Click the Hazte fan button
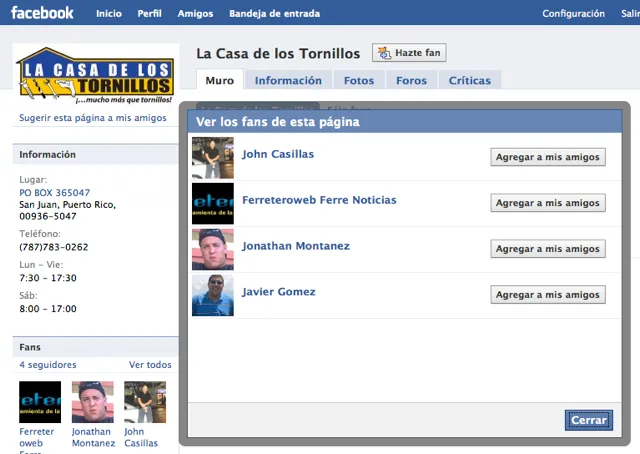This screenshot has width=640, height=454. pos(409,53)
